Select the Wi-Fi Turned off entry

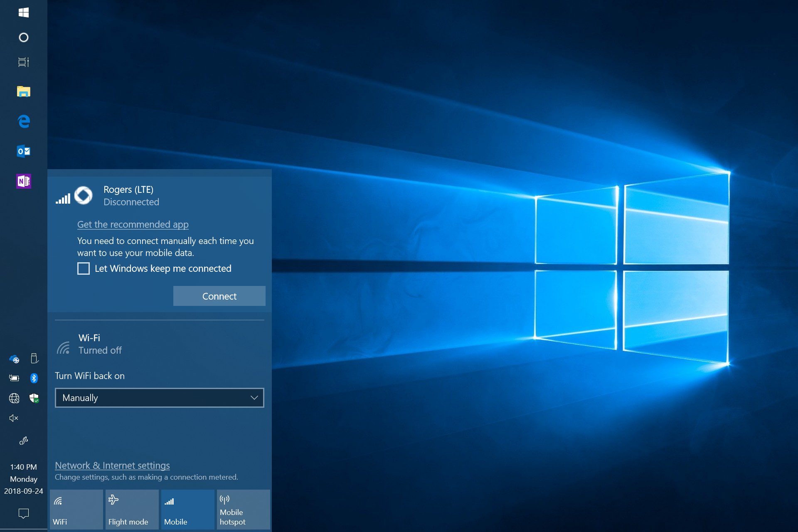(160, 344)
